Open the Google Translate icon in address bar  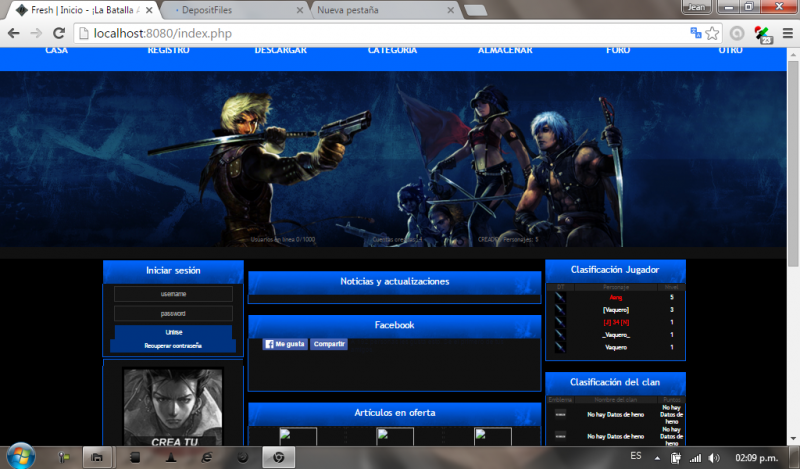click(x=695, y=33)
